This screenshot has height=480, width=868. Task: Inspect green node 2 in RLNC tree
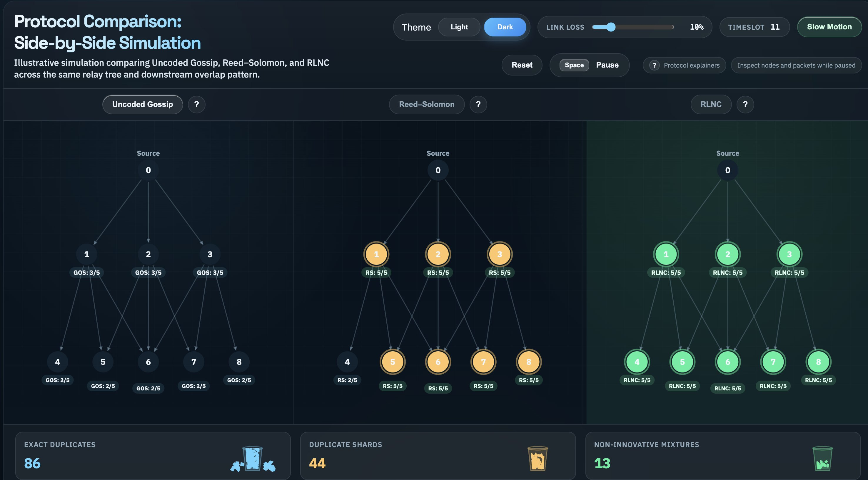point(727,254)
